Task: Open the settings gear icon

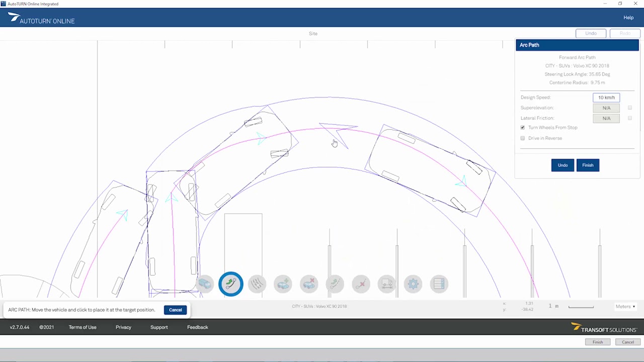Action: [x=413, y=284]
